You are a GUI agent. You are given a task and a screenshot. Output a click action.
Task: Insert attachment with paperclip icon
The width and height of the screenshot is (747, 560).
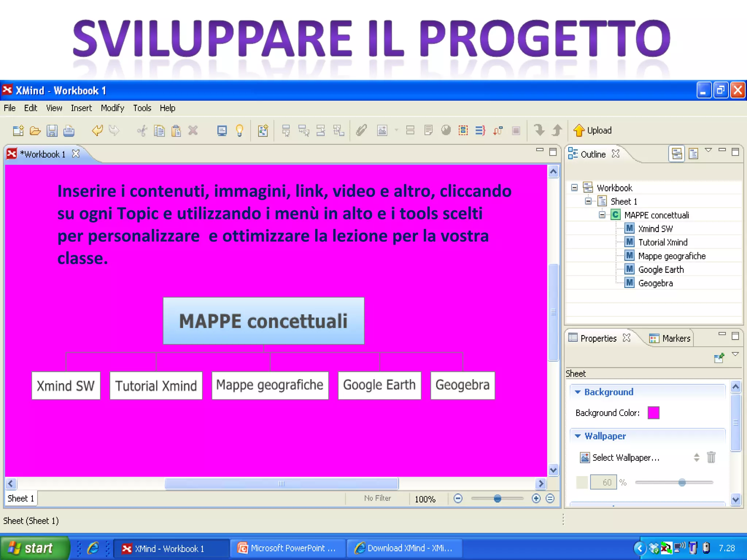click(x=361, y=130)
